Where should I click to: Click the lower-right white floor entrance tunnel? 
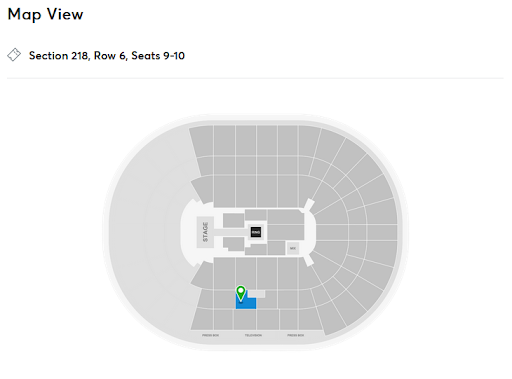309,258
